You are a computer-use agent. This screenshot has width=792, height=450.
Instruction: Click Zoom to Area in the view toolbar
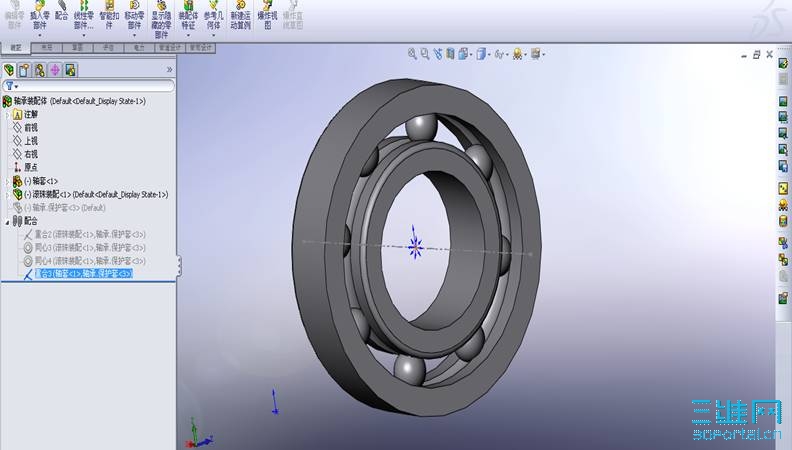pyautogui.click(x=425, y=54)
